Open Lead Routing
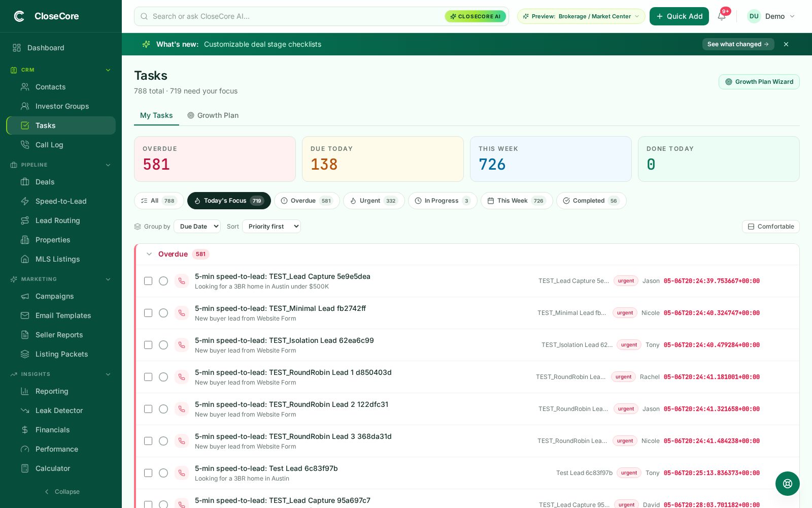Viewport: 812px width, 508px height. click(61, 220)
